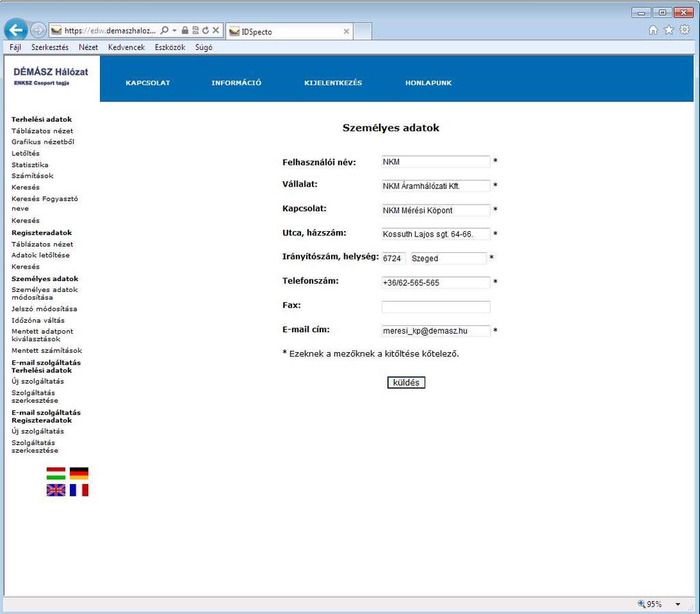
Task: Click the Regiszteradatok sidebar heading
Action: (x=42, y=233)
